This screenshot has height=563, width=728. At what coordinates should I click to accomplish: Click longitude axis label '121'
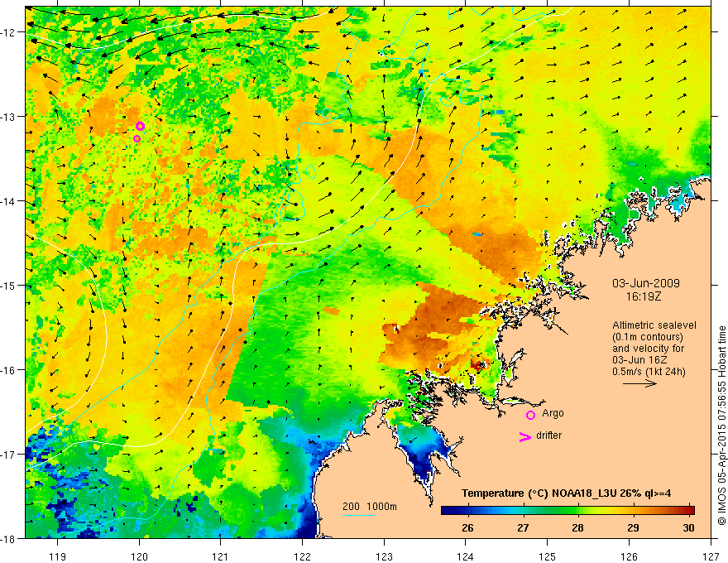tap(221, 556)
